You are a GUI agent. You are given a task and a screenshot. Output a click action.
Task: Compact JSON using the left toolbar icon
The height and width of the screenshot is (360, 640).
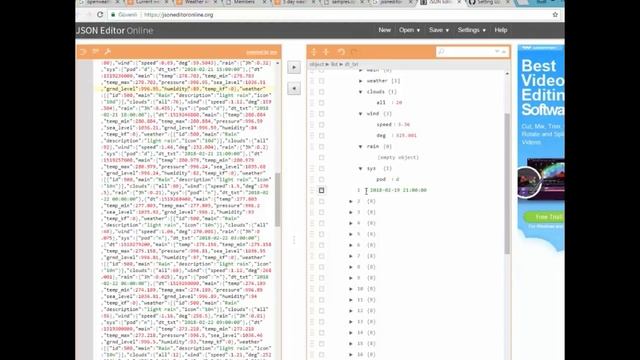click(96, 52)
